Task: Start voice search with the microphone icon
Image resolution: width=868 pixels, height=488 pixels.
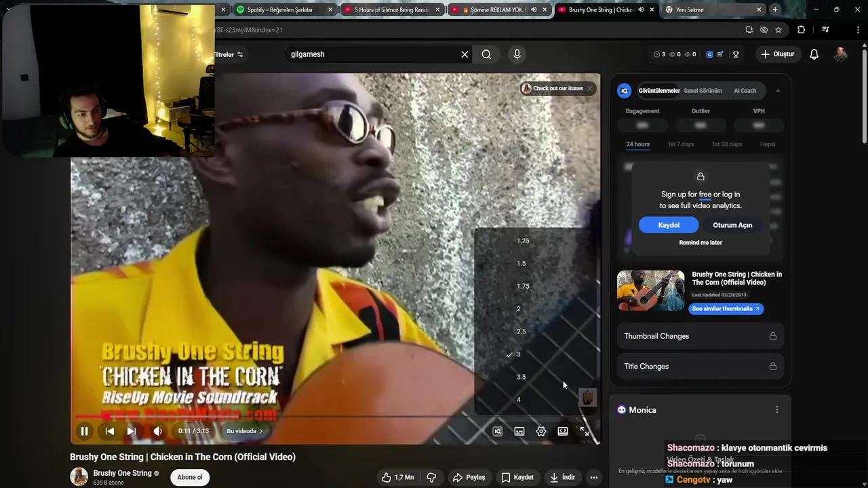Action: coord(517,54)
